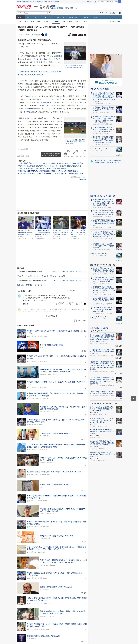The height and width of the screenshot is (644, 138).
Task: Open the 速報 navigation tab
Action: click(x=28, y=17)
